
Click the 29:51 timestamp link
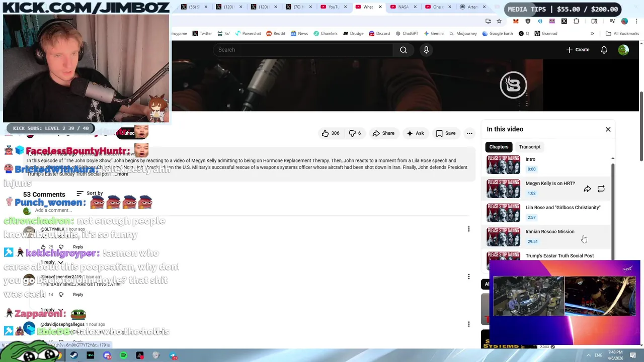[x=532, y=241]
